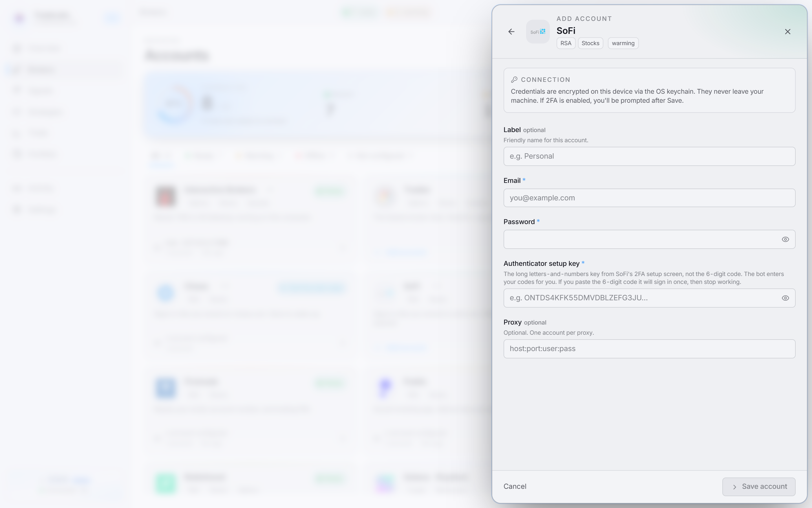This screenshot has width=812, height=508.
Task: Reveal the authenticator key with its eye icon
Action: pos(785,298)
